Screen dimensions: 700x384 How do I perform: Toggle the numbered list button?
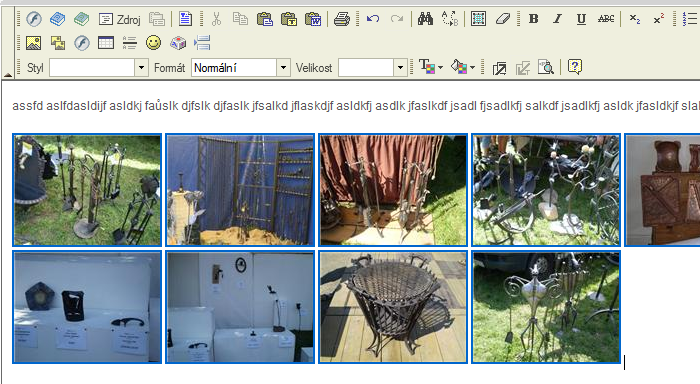coord(690,19)
